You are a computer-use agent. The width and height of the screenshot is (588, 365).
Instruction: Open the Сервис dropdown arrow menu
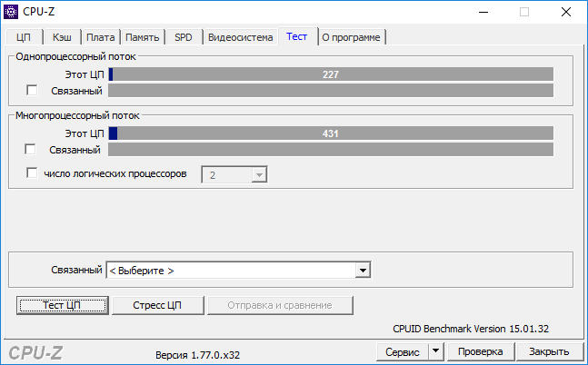coord(435,352)
